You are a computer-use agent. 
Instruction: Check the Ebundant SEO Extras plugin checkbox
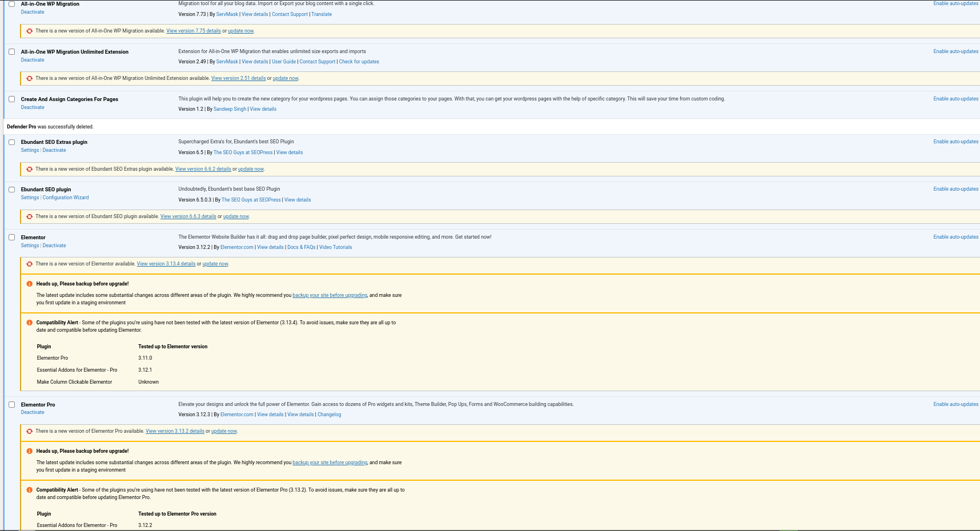pyautogui.click(x=11, y=142)
